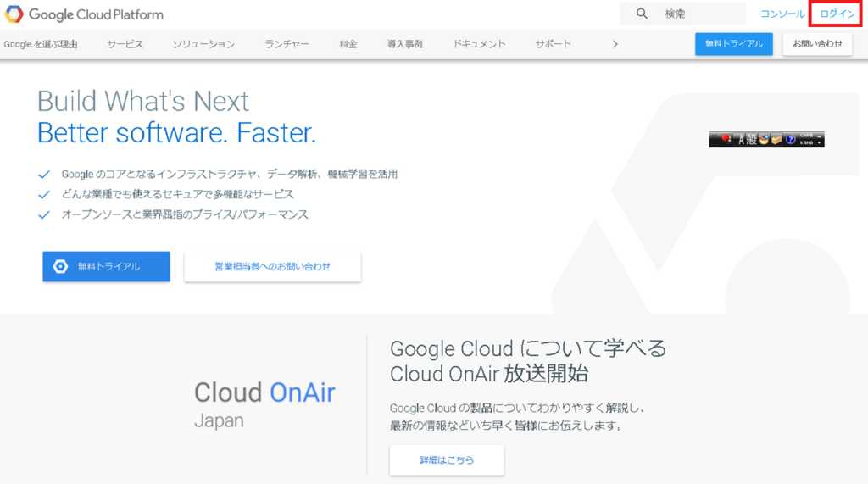Minimize the IME language bar

[x=820, y=136]
